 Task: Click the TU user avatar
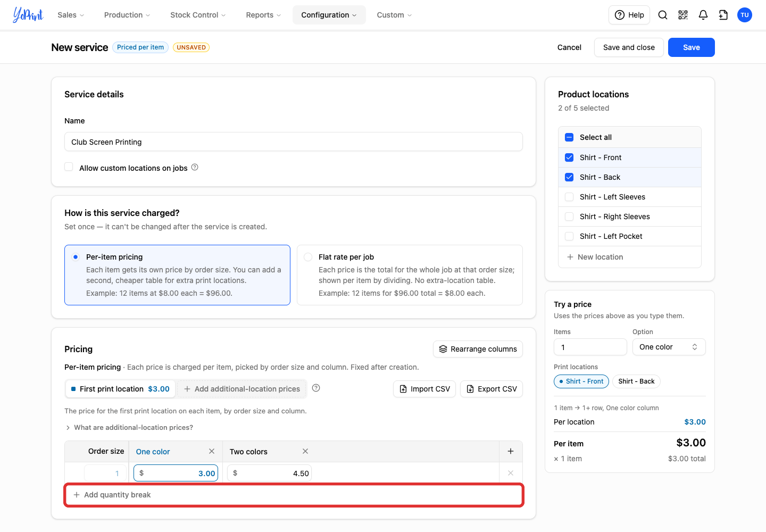745,15
